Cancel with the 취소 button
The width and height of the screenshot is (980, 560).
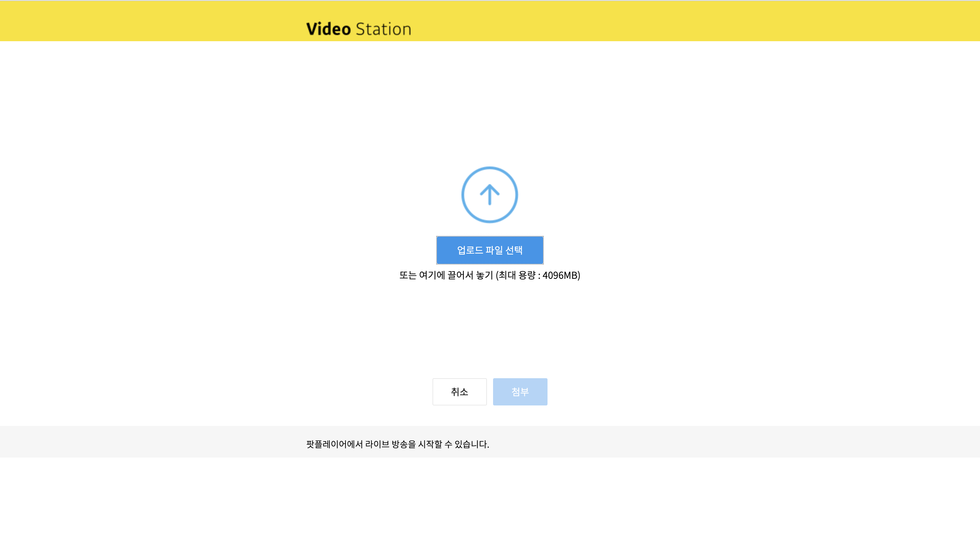tap(459, 391)
